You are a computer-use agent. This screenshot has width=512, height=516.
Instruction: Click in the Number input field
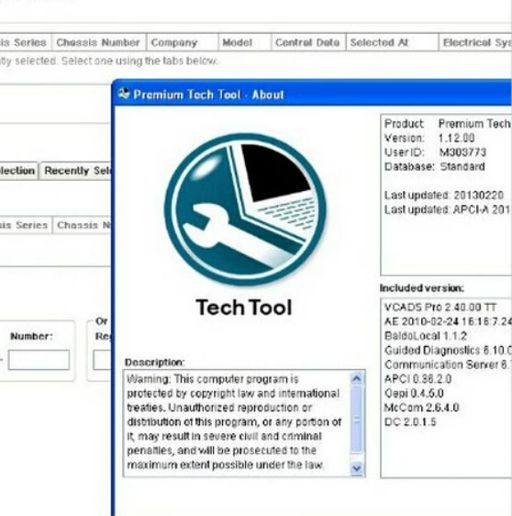tap(39, 360)
